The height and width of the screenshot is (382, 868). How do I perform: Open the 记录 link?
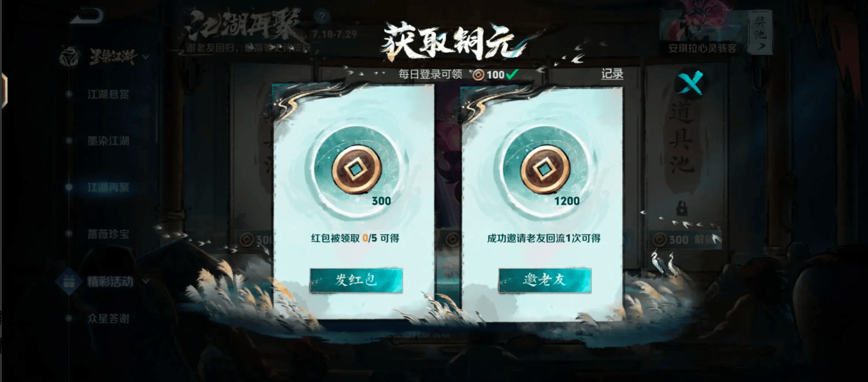(612, 74)
